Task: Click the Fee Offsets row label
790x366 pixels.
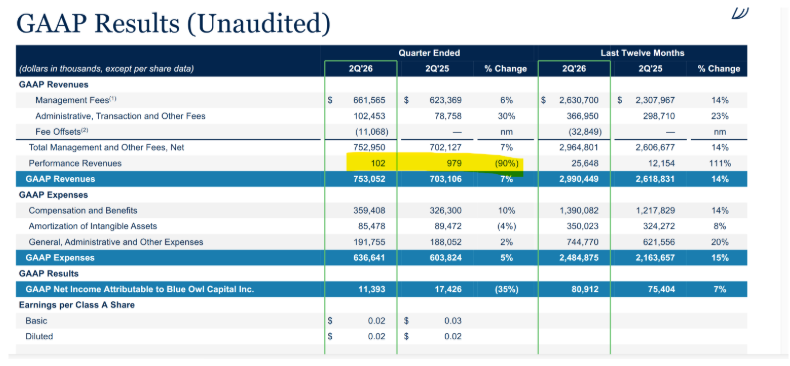Action: (58, 132)
